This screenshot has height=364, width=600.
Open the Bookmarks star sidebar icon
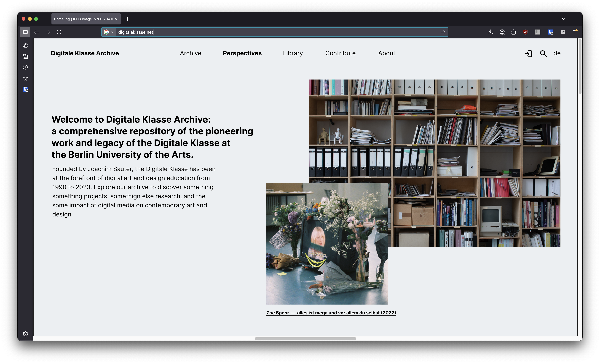pyautogui.click(x=25, y=78)
